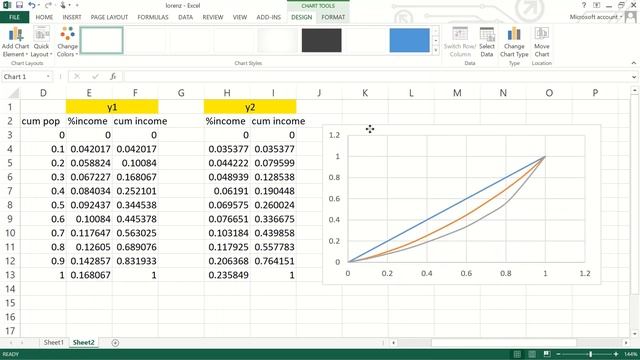Click the cum pop header cell

43,121
